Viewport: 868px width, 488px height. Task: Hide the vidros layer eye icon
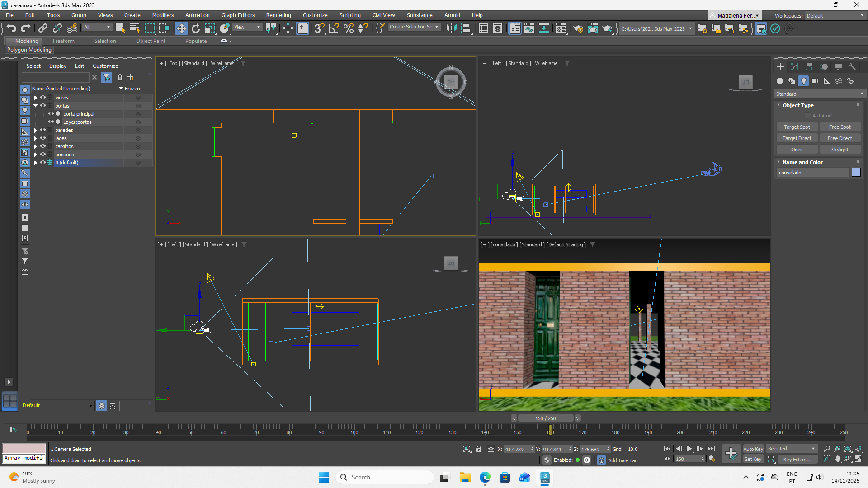point(43,98)
